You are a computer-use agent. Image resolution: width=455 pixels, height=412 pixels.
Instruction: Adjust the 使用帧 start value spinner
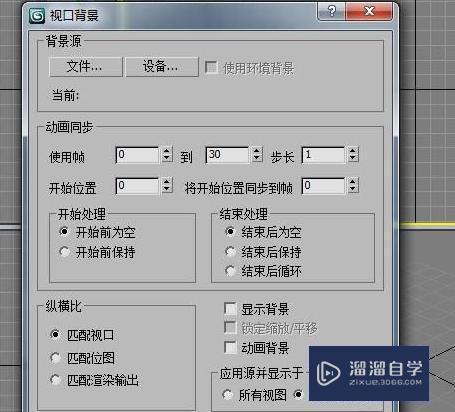tap(167, 155)
